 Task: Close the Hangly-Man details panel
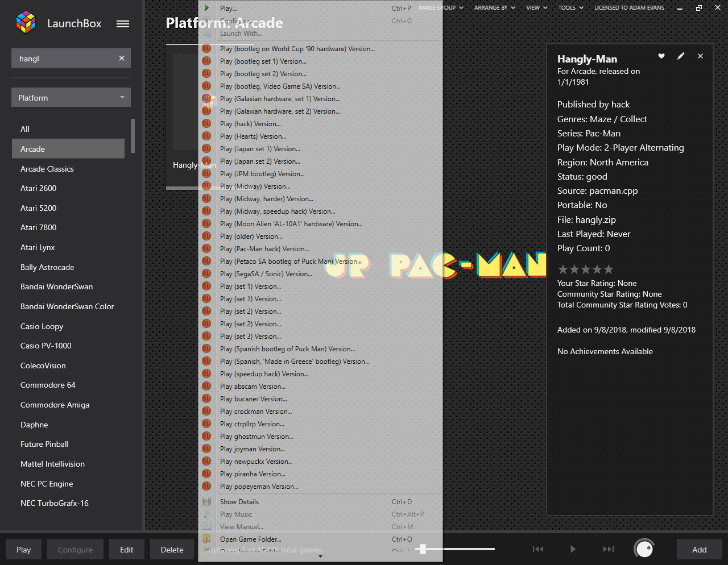pyautogui.click(x=700, y=56)
